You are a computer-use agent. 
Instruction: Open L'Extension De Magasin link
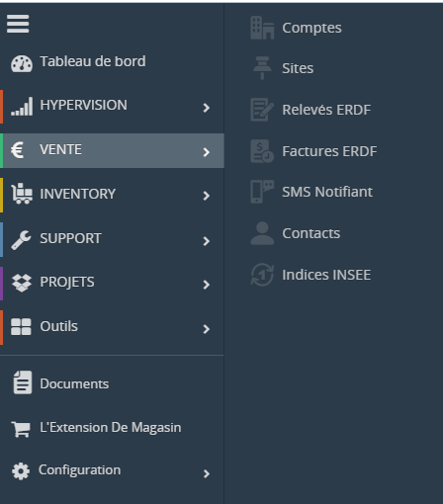112,428
